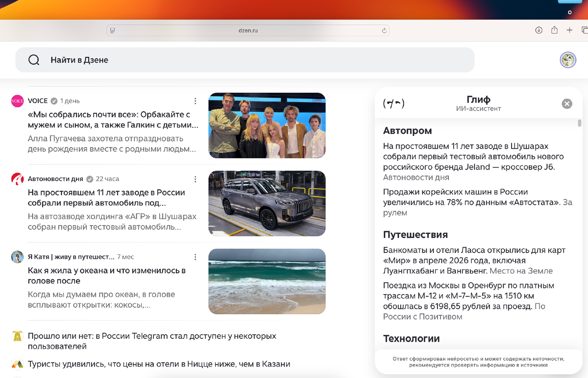Open the headline about plant idle 11 years

(106, 198)
